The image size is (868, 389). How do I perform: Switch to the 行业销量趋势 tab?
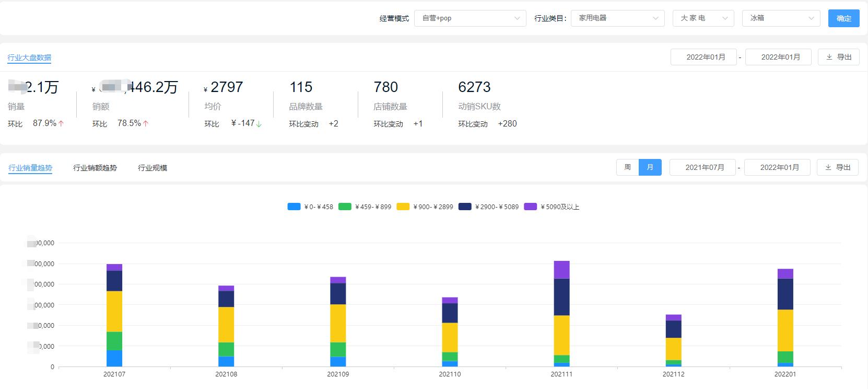pyautogui.click(x=30, y=168)
